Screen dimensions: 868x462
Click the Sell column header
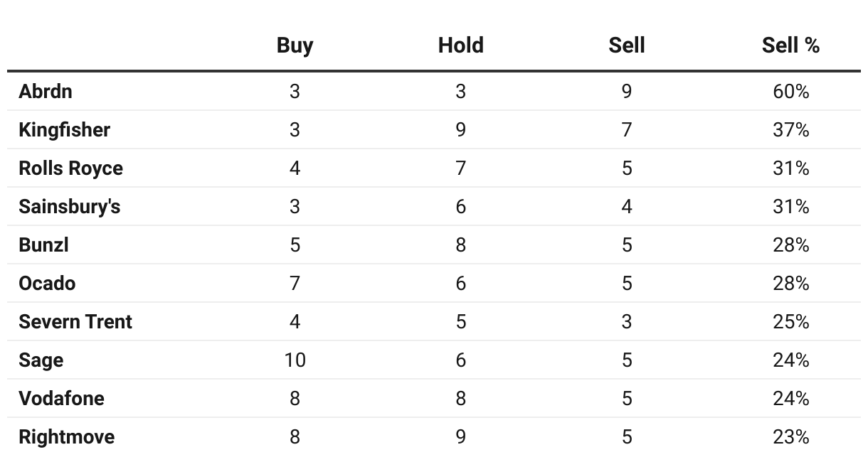[626, 45]
